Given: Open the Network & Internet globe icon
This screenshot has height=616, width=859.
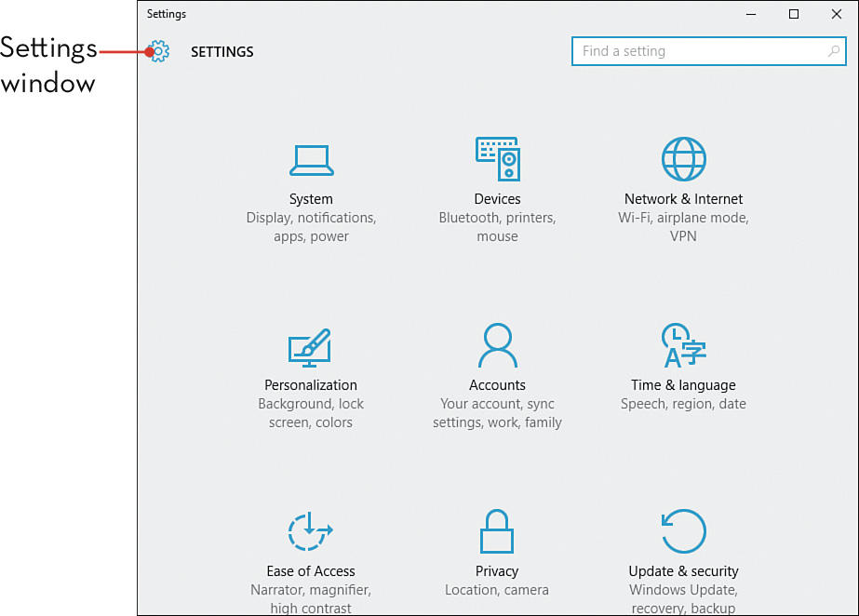Looking at the screenshot, I should click(x=684, y=159).
